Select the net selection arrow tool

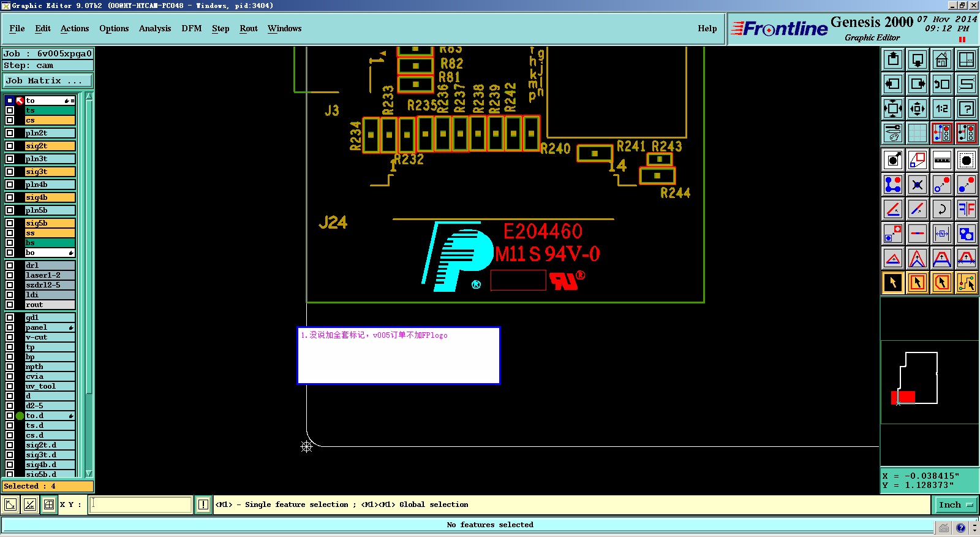967,283
